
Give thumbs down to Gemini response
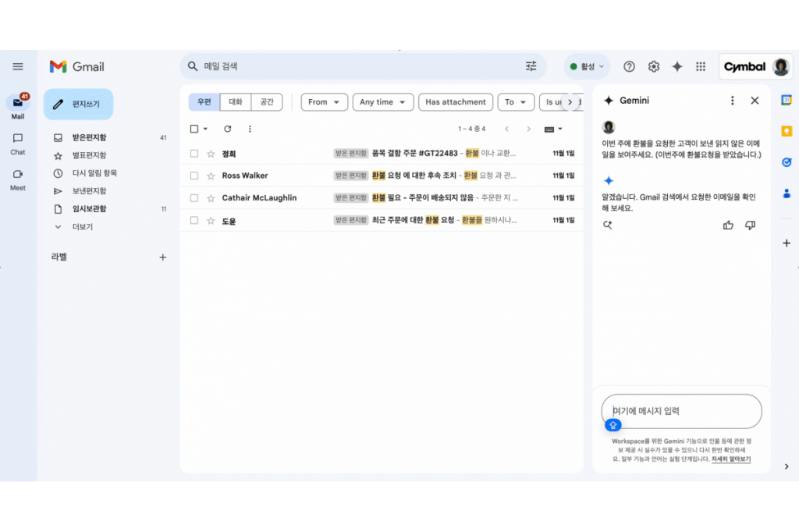[x=751, y=225]
